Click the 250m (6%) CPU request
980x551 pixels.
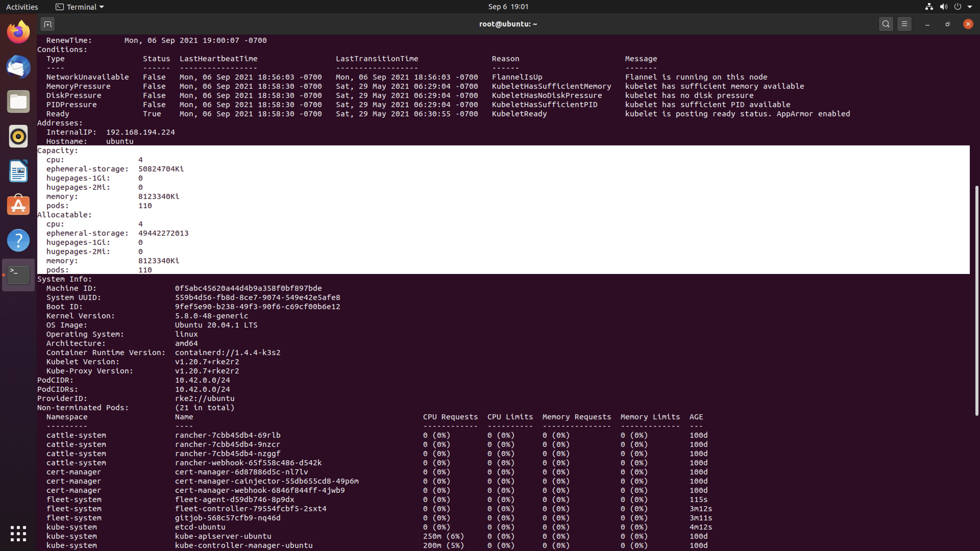tap(444, 536)
